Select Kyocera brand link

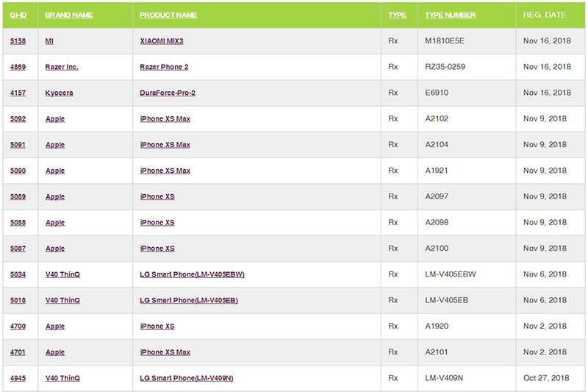click(59, 93)
